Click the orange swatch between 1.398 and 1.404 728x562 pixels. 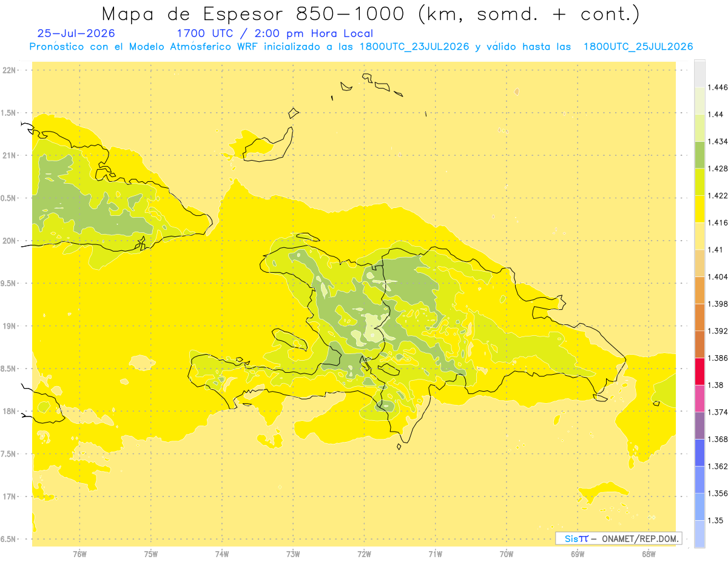coord(699,290)
